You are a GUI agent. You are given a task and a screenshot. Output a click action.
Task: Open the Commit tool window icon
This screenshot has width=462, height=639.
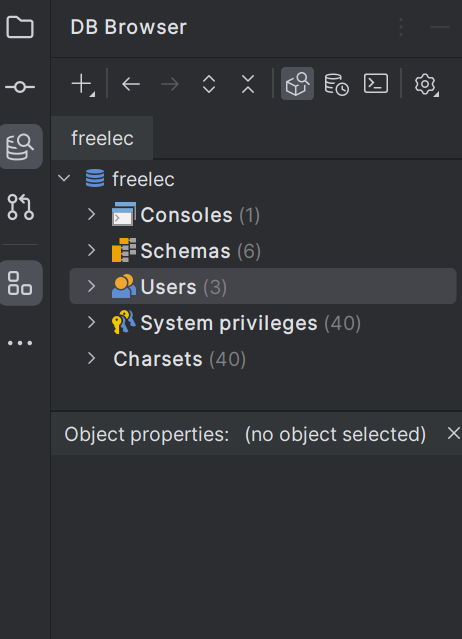[x=20, y=87]
